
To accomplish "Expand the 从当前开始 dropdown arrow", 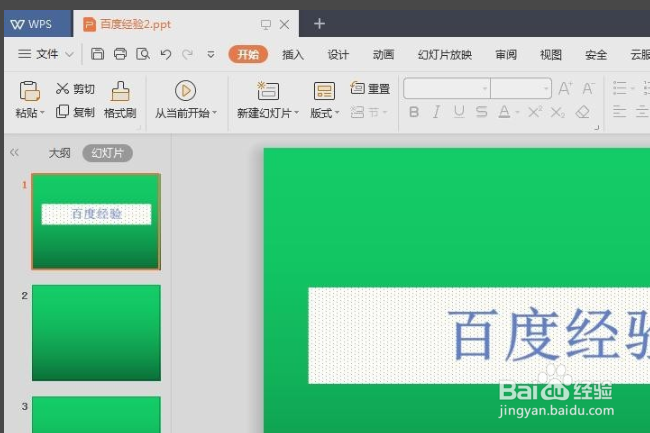I will [215, 113].
